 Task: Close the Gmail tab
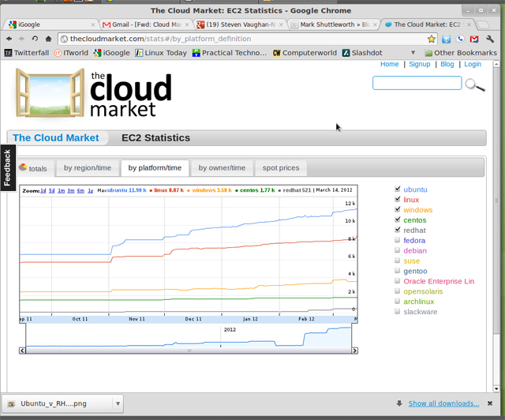coord(187,24)
